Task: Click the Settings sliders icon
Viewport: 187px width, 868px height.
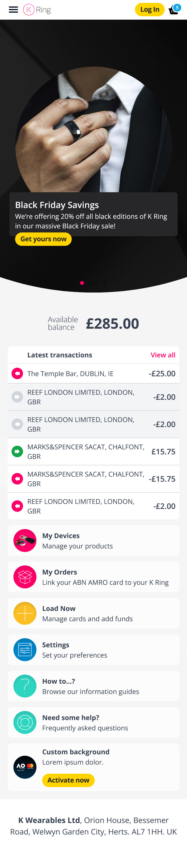Action: pos(25,649)
